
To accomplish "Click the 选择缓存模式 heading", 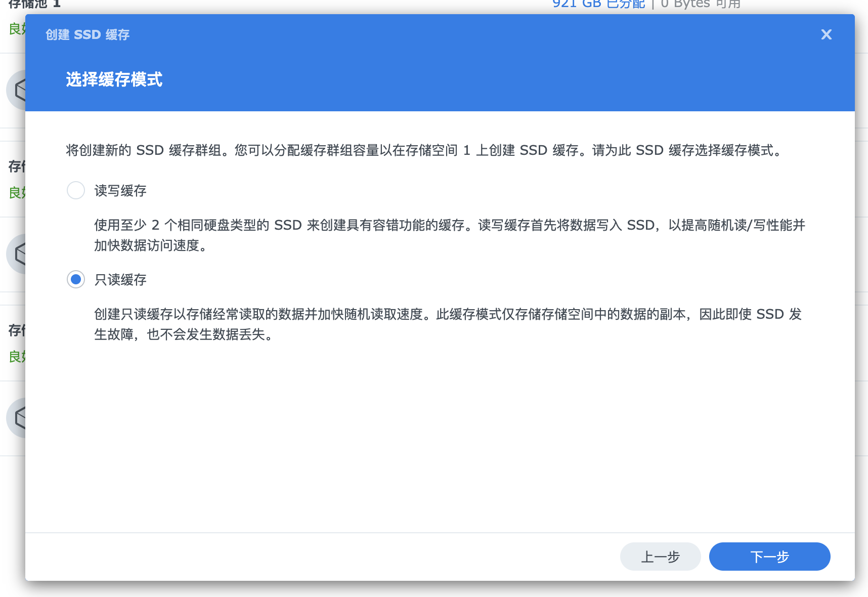I will 114,79.
